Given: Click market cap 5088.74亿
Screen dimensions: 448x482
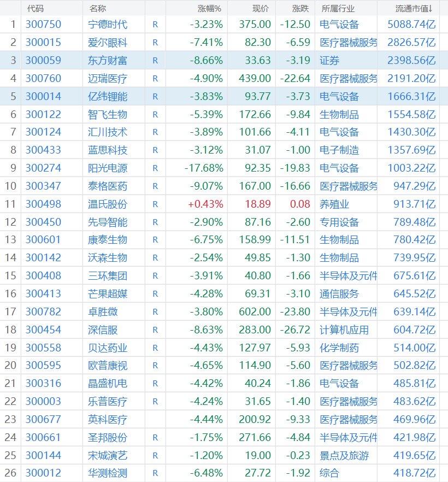Looking at the screenshot, I should coord(412,24).
